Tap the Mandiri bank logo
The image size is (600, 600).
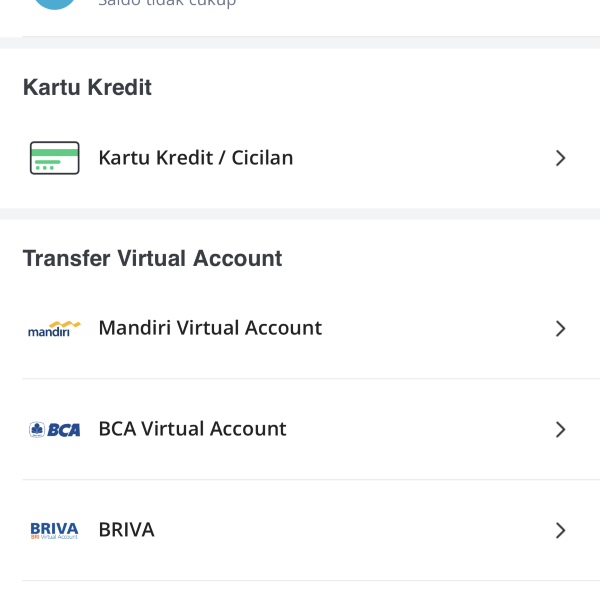54,328
